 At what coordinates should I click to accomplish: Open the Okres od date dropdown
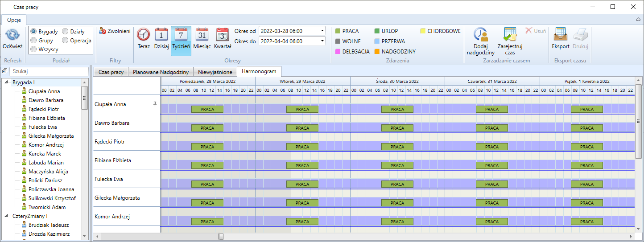tap(322, 31)
